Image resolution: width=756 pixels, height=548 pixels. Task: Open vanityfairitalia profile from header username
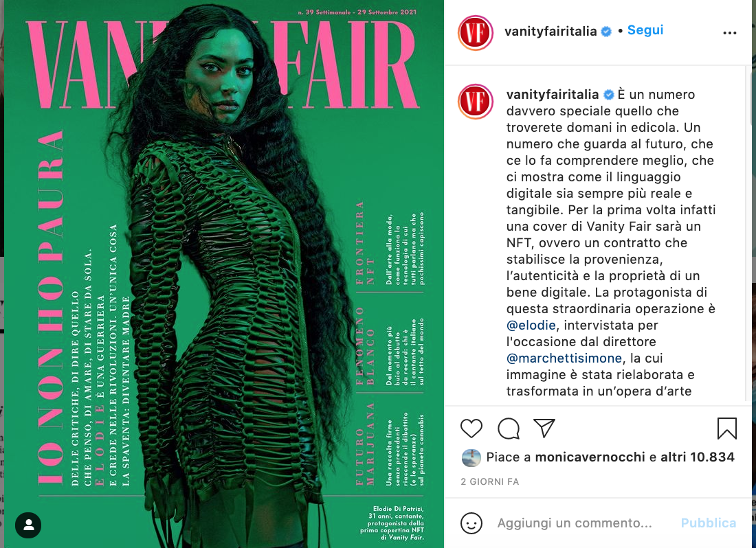tap(551, 32)
